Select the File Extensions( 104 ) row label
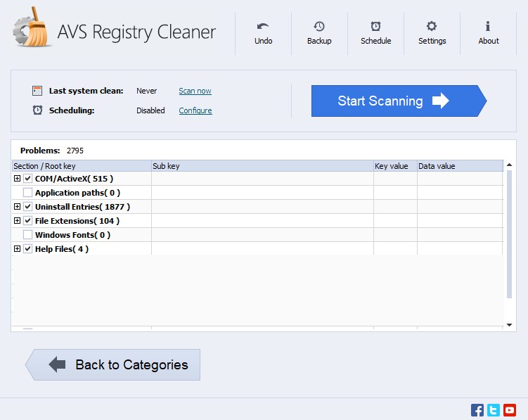The height and width of the screenshot is (420, 528). [x=77, y=221]
